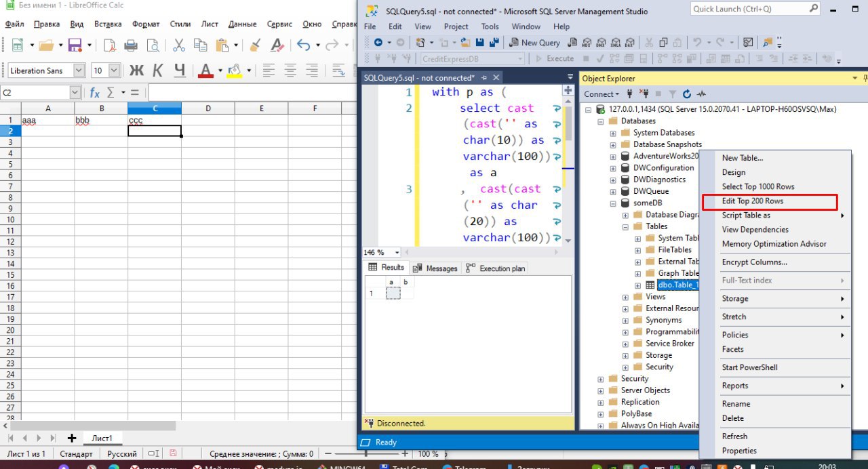Center cell text horizontally in Calc
The image size is (868, 469).
pos(290,70)
